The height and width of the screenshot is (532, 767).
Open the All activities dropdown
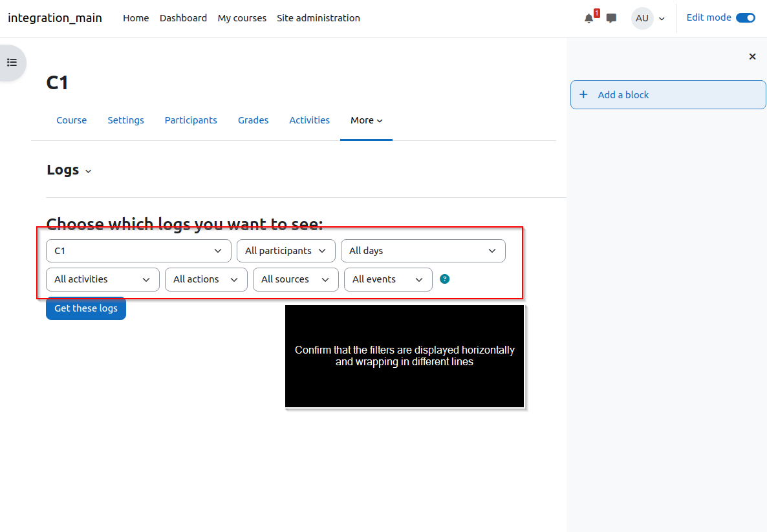[103, 279]
